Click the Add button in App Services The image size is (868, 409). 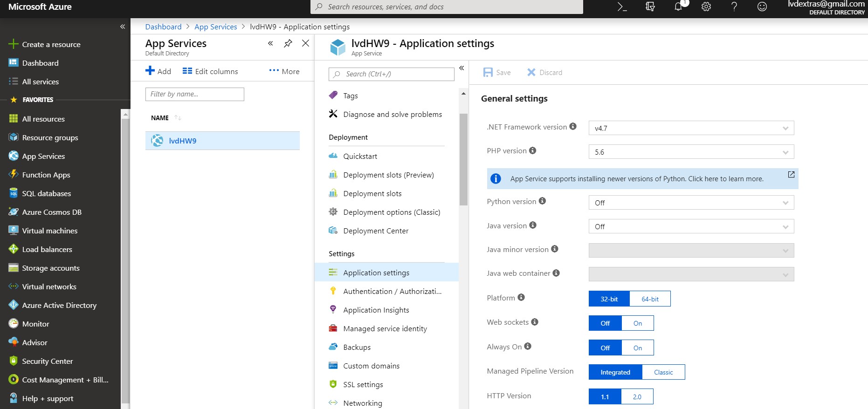pos(158,71)
